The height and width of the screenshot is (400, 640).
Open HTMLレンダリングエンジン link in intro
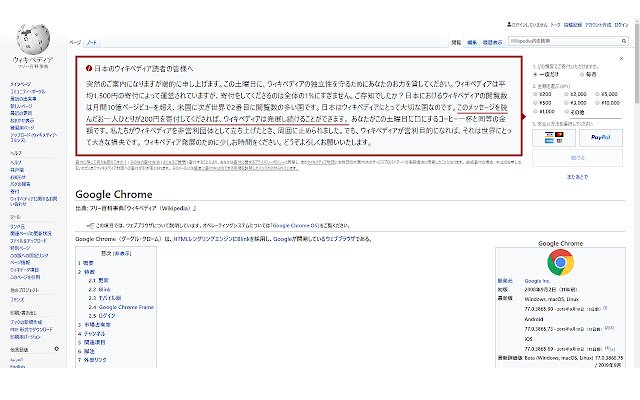pyautogui.click(x=203, y=239)
